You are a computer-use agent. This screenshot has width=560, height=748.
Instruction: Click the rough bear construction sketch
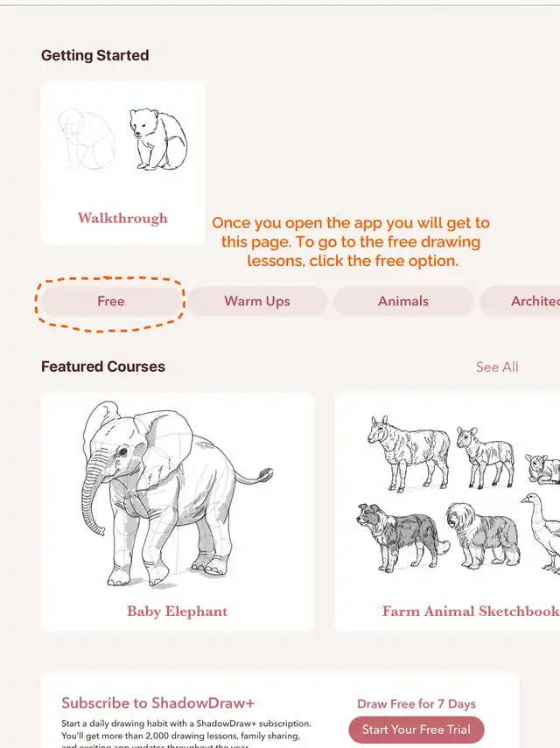click(x=86, y=140)
